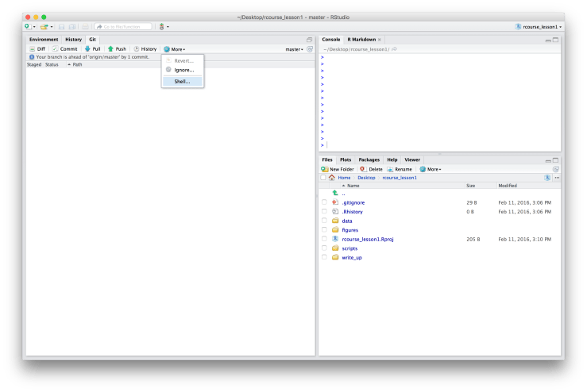Go up to parent directory with green arrow

pyautogui.click(x=335, y=193)
